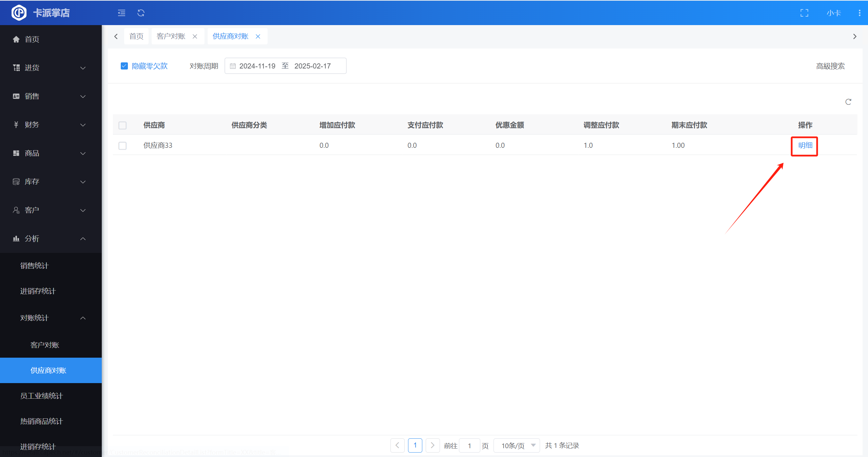868x457 pixels.
Task: Click the 明细 link for 供应商33
Action: point(805,145)
